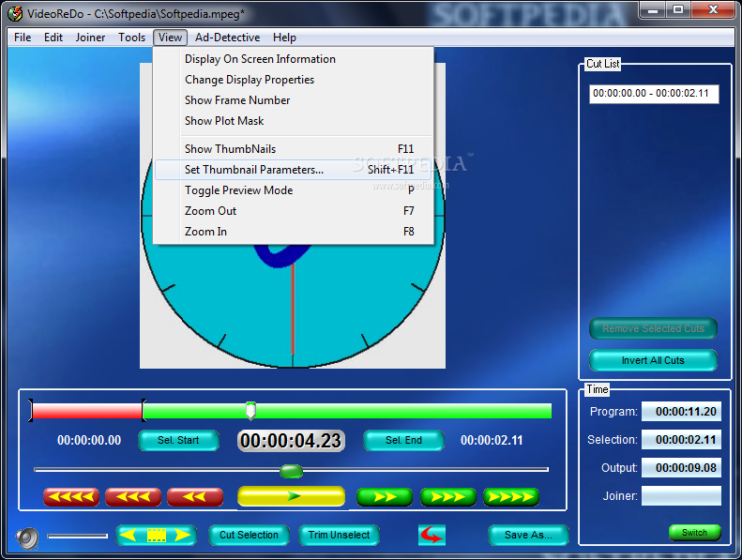Click the green jog slider knob
The height and width of the screenshot is (560, 742).
291,471
